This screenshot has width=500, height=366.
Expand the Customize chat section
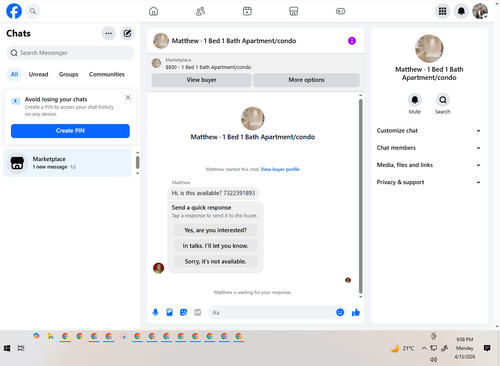click(429, 131)
